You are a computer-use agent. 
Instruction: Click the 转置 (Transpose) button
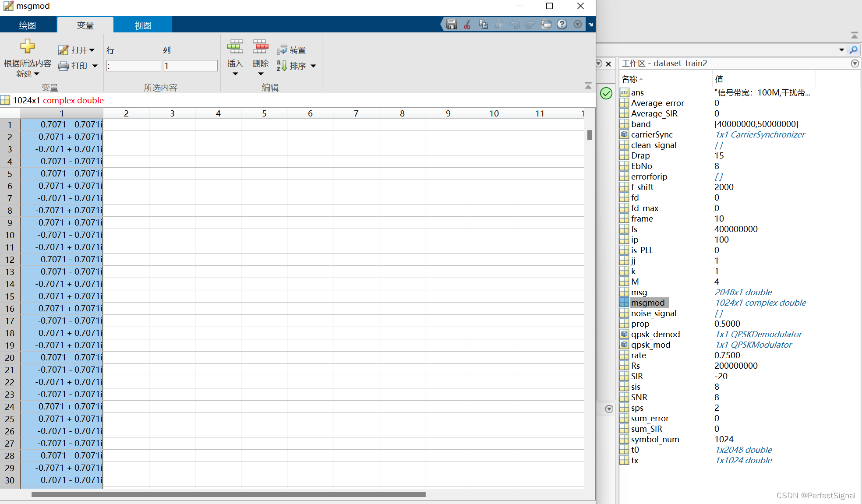pos(291,50)
